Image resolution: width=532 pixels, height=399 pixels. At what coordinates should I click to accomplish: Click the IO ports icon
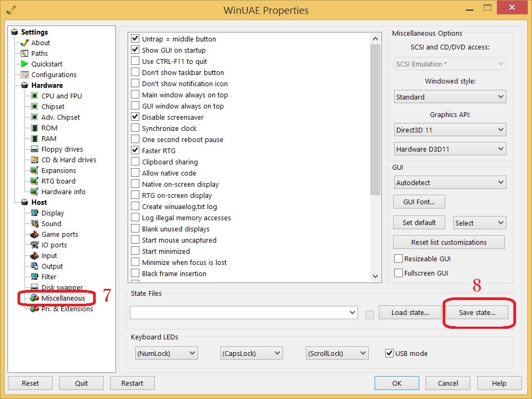(x=34, y=245)
